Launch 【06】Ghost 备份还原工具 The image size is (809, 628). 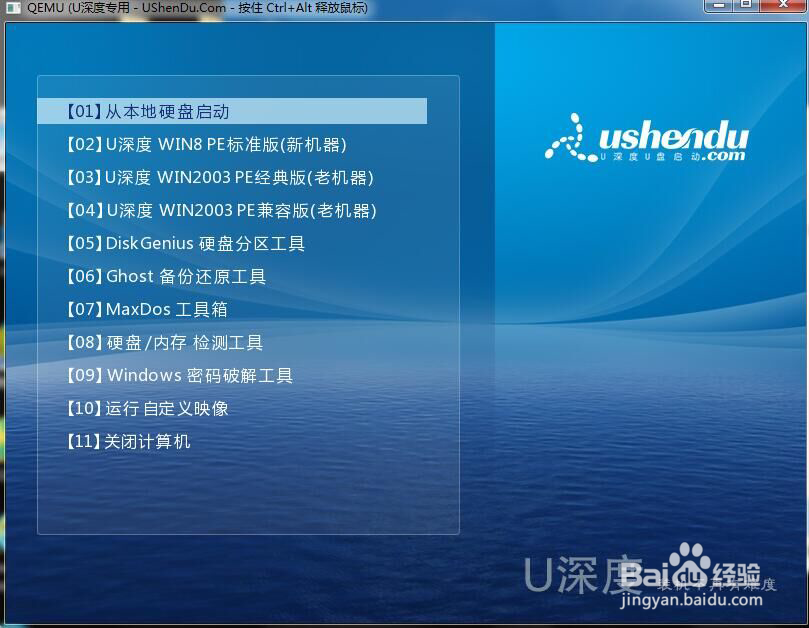click(166, 276)
